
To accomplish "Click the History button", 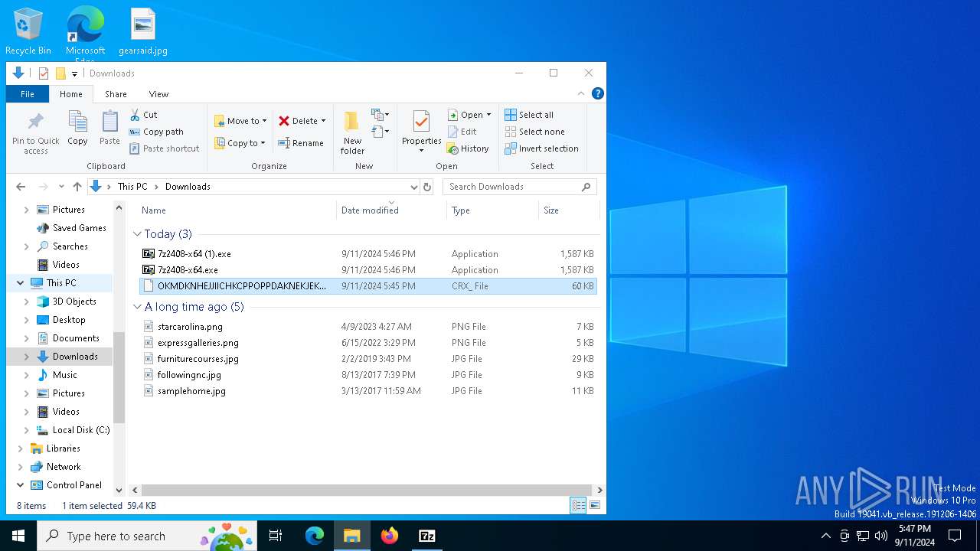I will 468,148.
